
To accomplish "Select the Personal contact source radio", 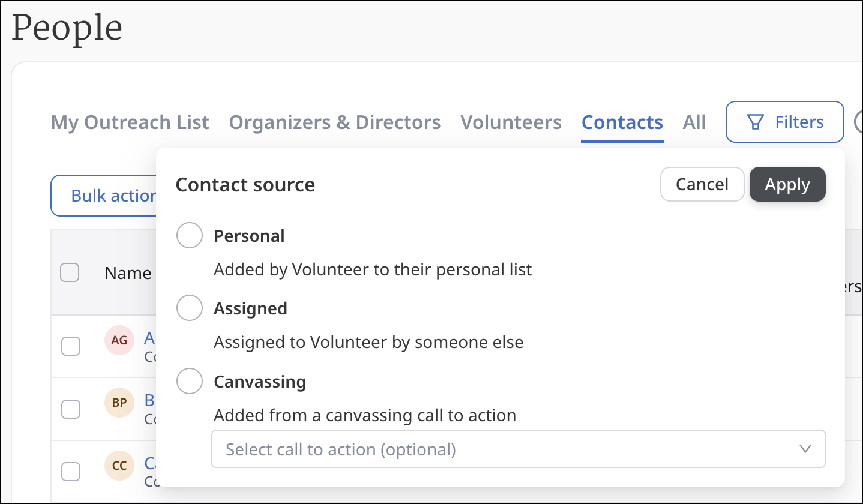I will [x=189, y=236].
